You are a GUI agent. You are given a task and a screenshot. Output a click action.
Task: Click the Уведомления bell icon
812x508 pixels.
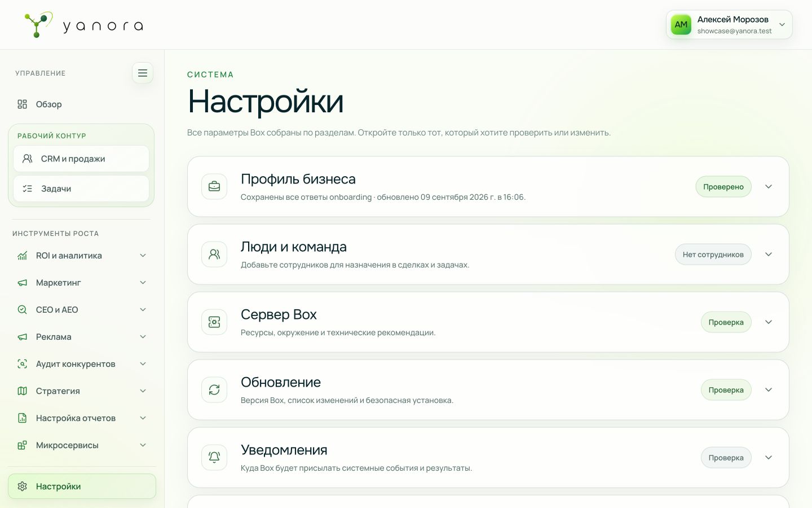pyautogui.click(x=214, y=458)
